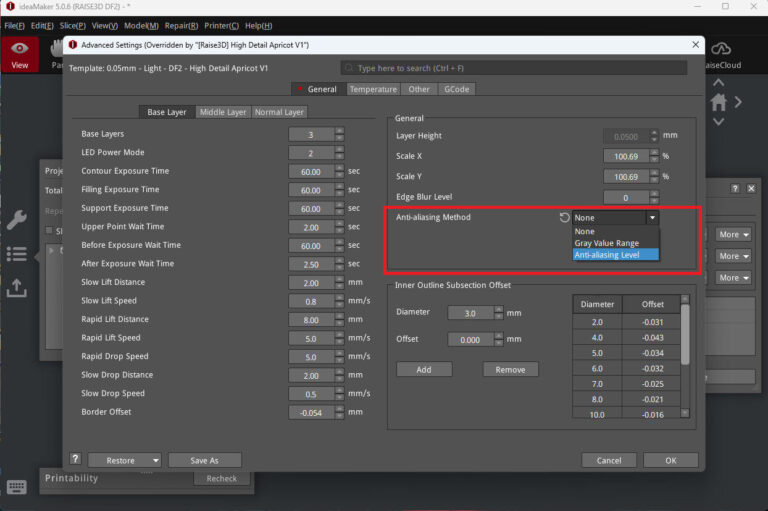Open the second More dropdown

click(x=733, y=256)
